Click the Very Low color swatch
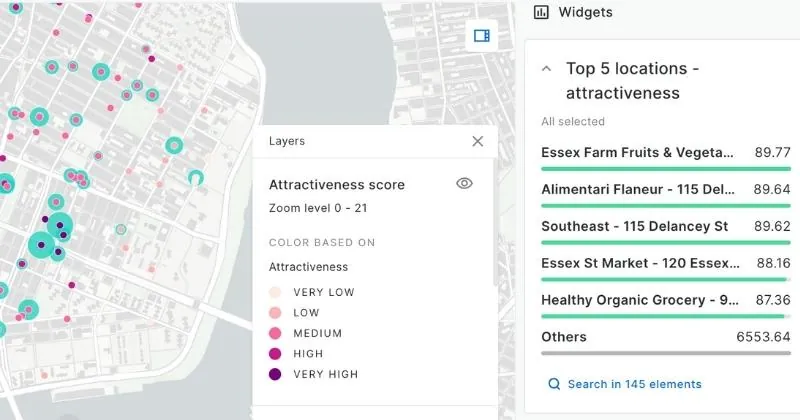Image resolution: width=800 pixels, height=420 pixels. [x=275, y=292]
